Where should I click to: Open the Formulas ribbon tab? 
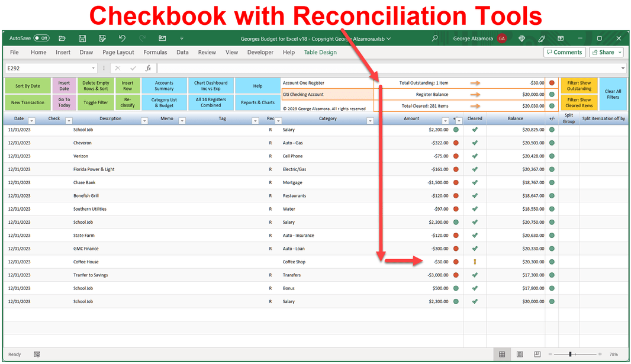[155, 52]
